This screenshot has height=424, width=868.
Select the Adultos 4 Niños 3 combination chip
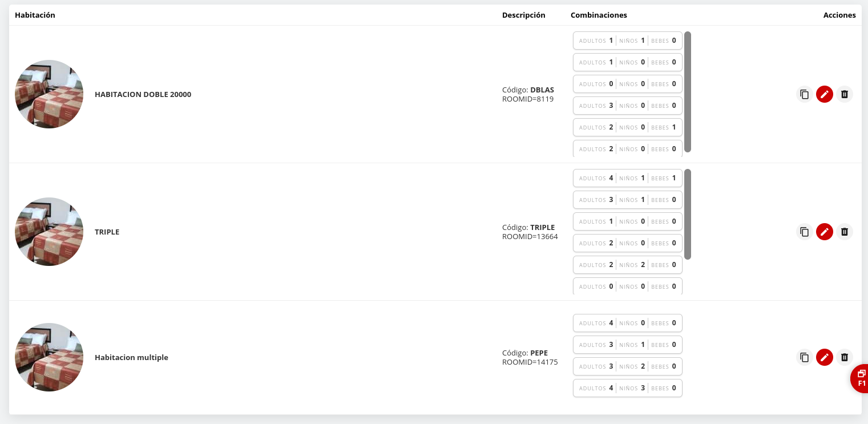(x=627, y=388)
